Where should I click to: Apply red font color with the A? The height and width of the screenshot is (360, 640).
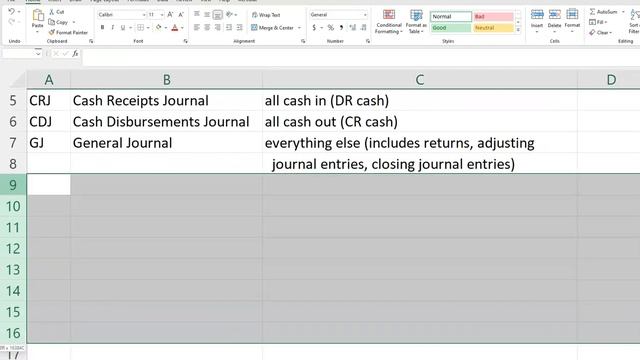tap(175, 28)
